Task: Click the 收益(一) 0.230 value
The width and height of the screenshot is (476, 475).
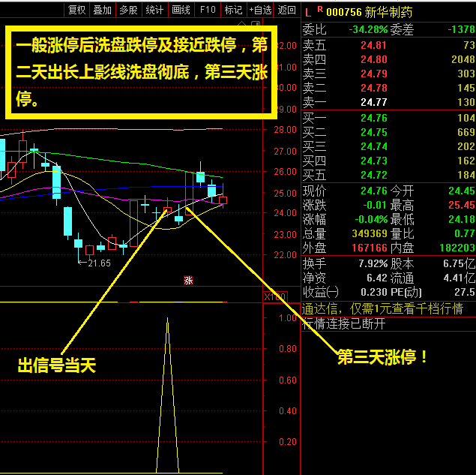Action: pyautogui.click(x=374, y=292)
